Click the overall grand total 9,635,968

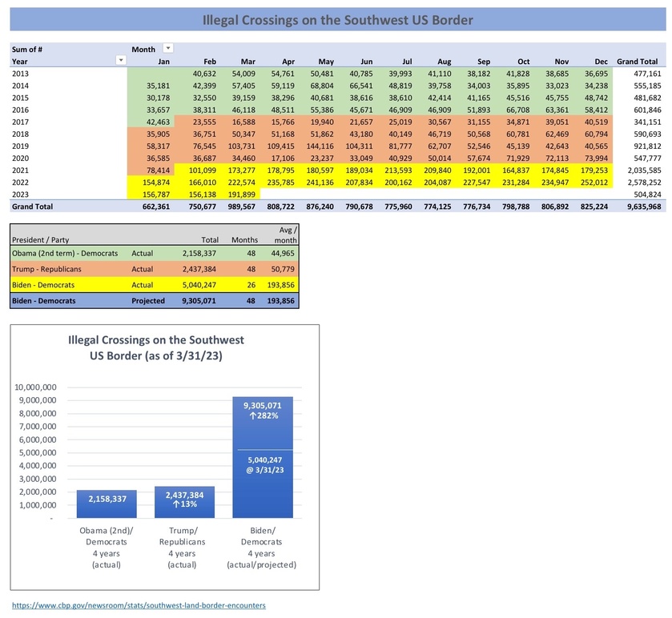point(644,207)
